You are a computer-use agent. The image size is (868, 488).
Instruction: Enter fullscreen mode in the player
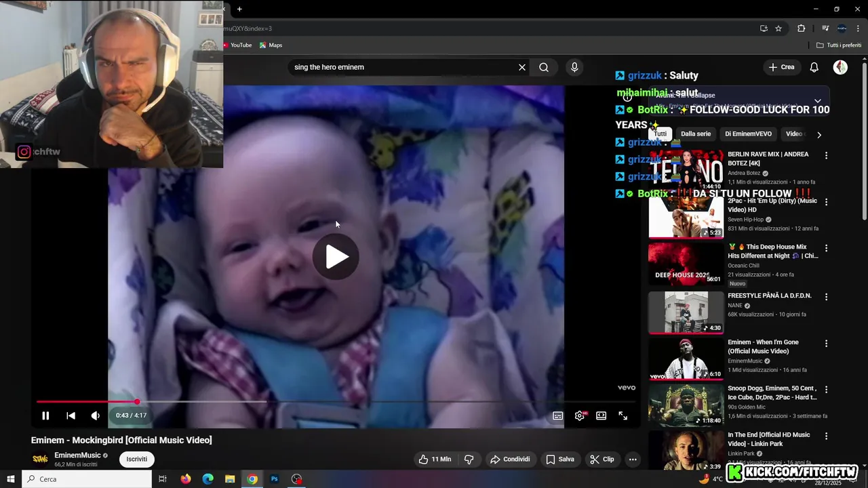623,415
